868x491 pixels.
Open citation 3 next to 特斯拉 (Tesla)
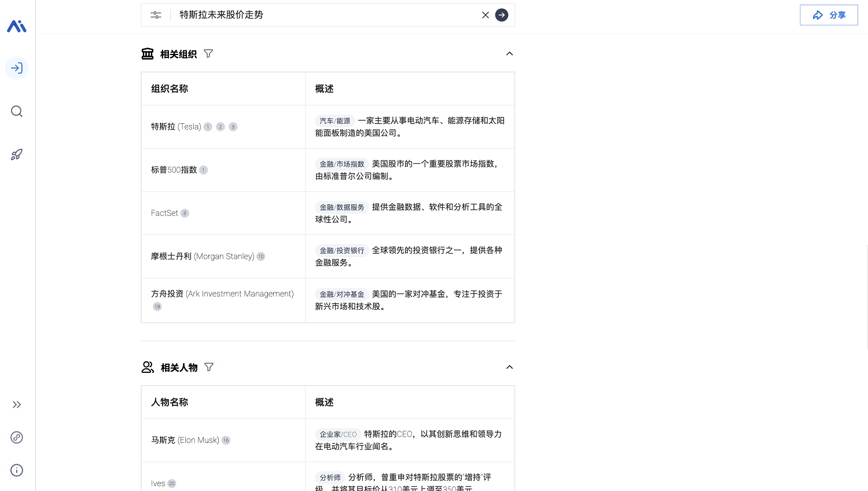[x=233, y=127]
